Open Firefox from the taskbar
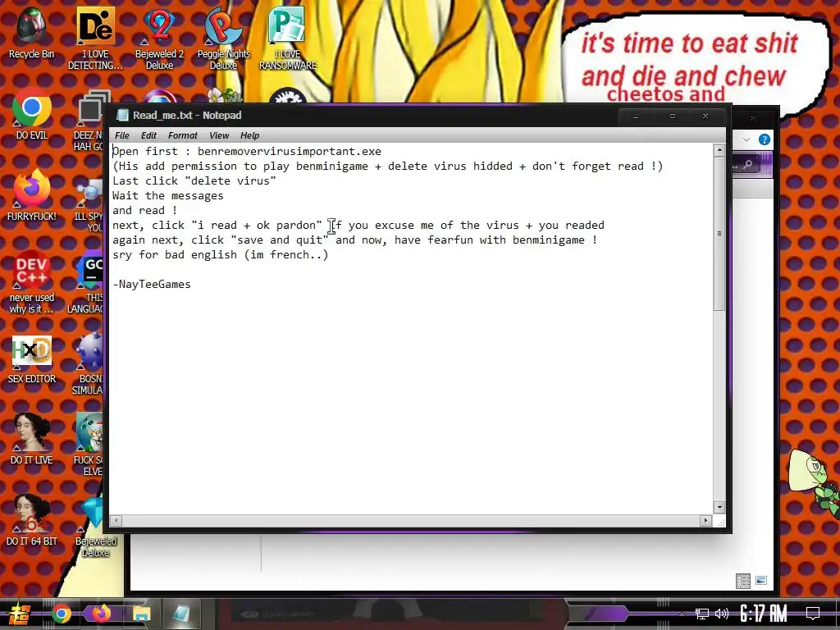The image size is (840, 630). [101, 614]
